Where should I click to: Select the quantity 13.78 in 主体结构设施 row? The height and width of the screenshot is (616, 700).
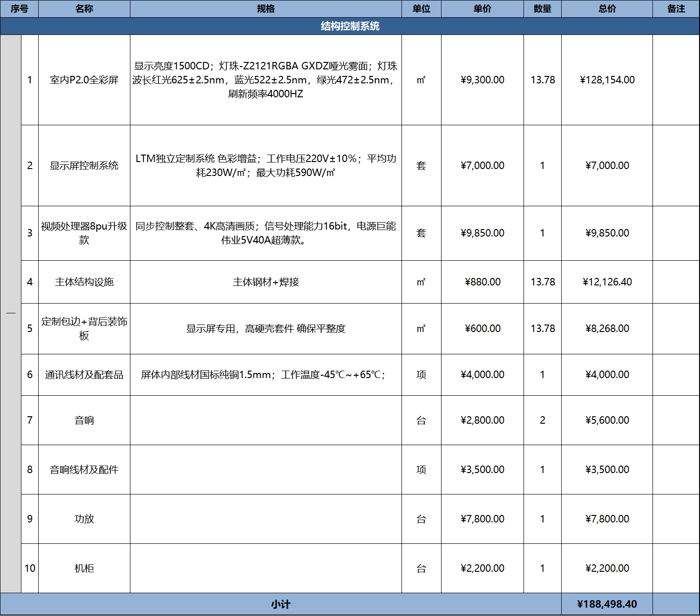(x=543, y=282)
